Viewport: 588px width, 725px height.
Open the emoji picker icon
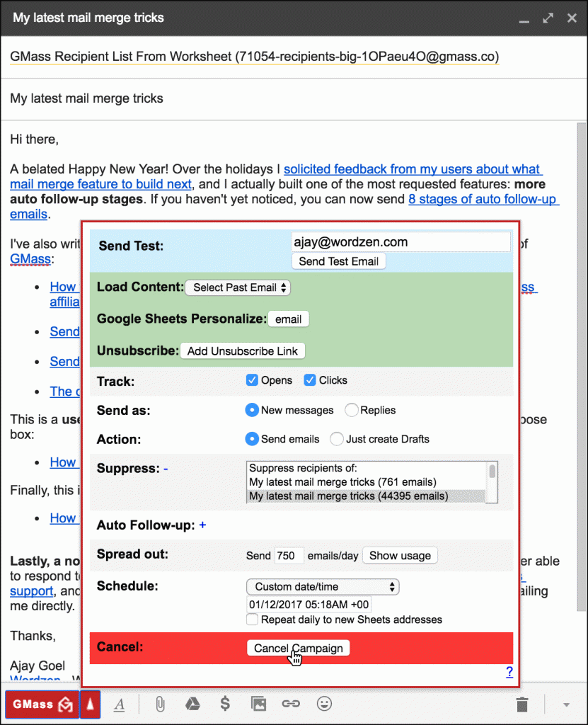click(x=324, y=704)
